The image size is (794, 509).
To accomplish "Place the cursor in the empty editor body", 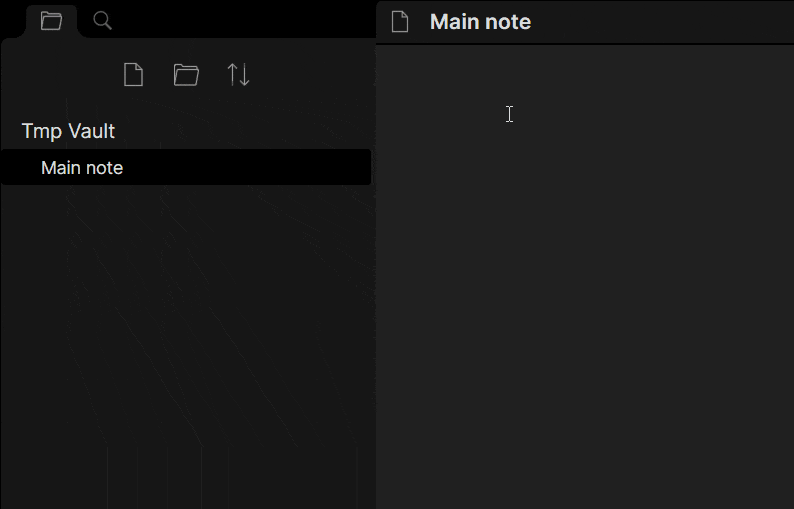I will [x=585, y=203].
